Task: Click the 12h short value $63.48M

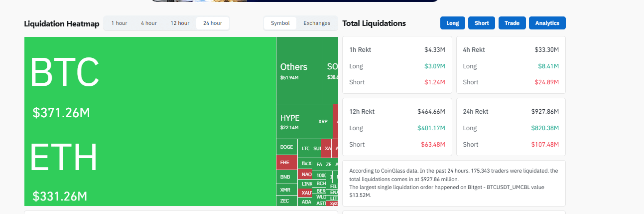Action: [x=433, y=144]
